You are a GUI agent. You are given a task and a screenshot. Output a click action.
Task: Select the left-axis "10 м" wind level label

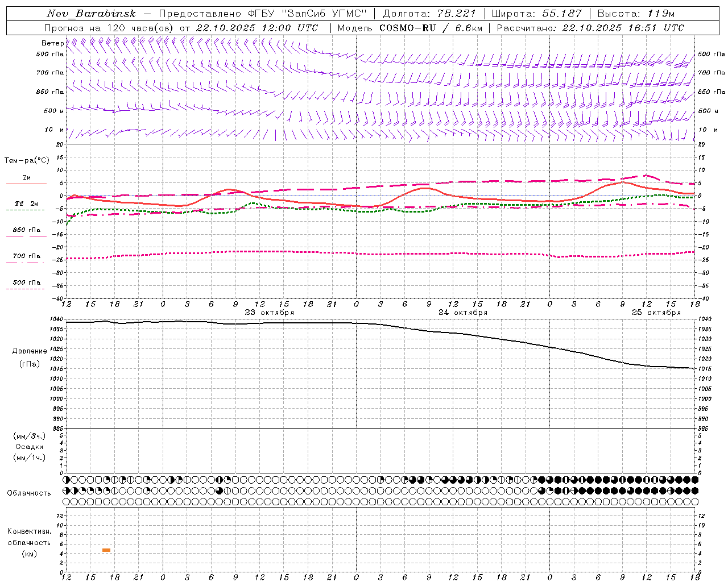[55, 130]
